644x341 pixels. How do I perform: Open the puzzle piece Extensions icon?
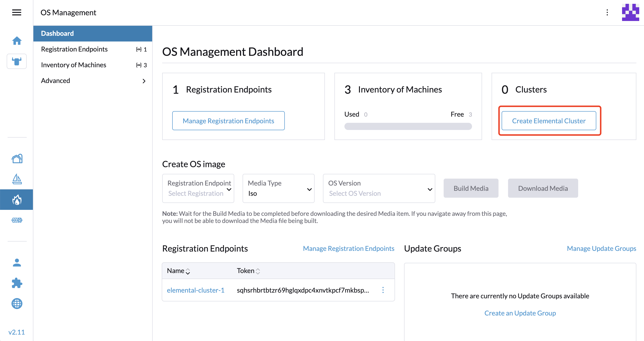pos(17,283)
